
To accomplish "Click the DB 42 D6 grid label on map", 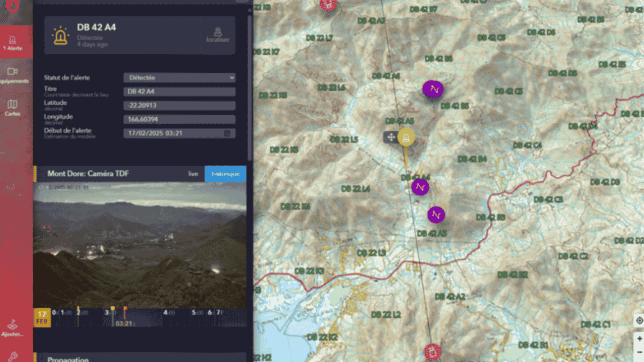I will click(541, 32).
